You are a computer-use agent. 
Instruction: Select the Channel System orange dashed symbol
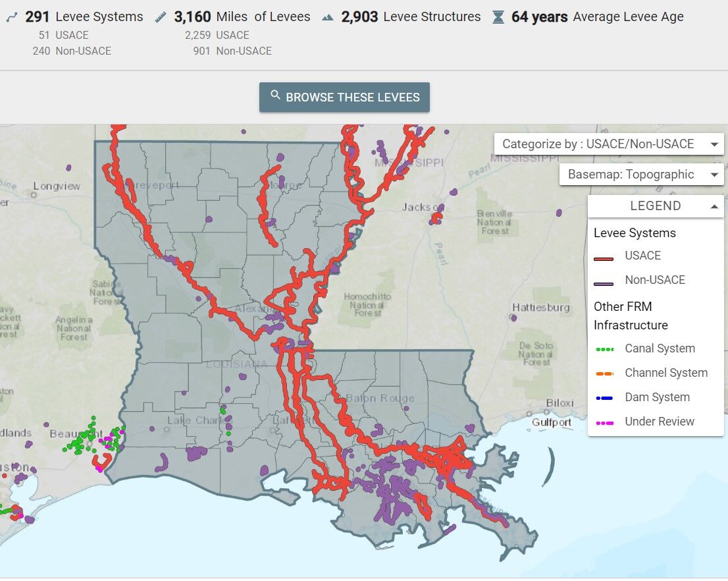pos(605,373)
